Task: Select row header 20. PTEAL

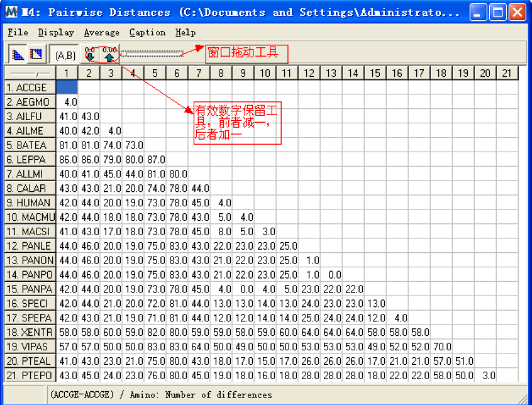Action: click(x=30, y=361)
